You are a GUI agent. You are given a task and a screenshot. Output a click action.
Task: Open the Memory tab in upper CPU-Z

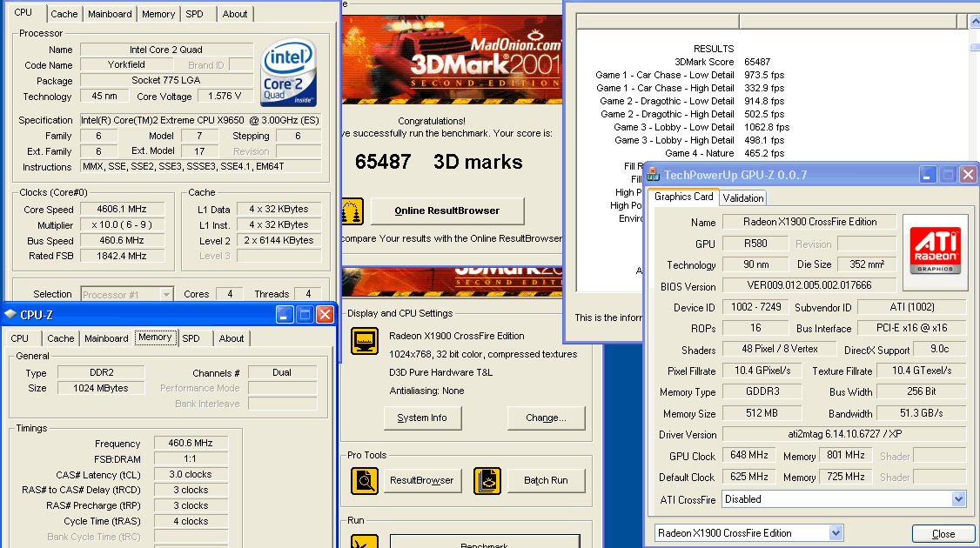158,14
